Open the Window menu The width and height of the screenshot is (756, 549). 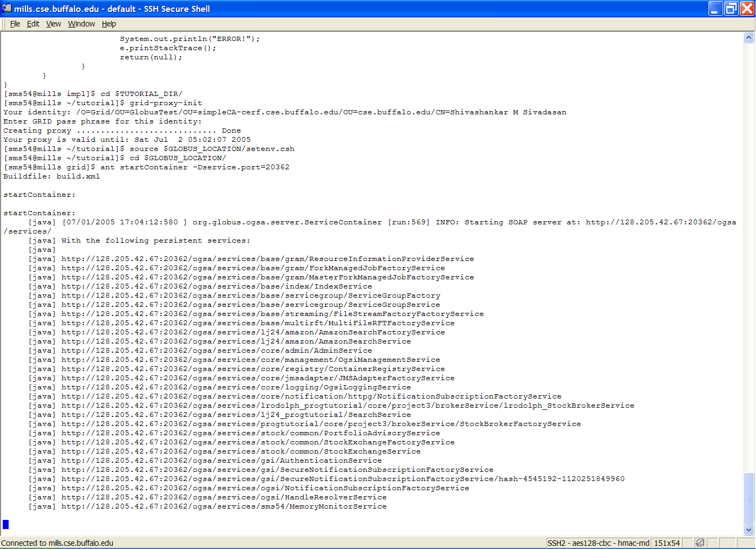[x=81, y=24]
